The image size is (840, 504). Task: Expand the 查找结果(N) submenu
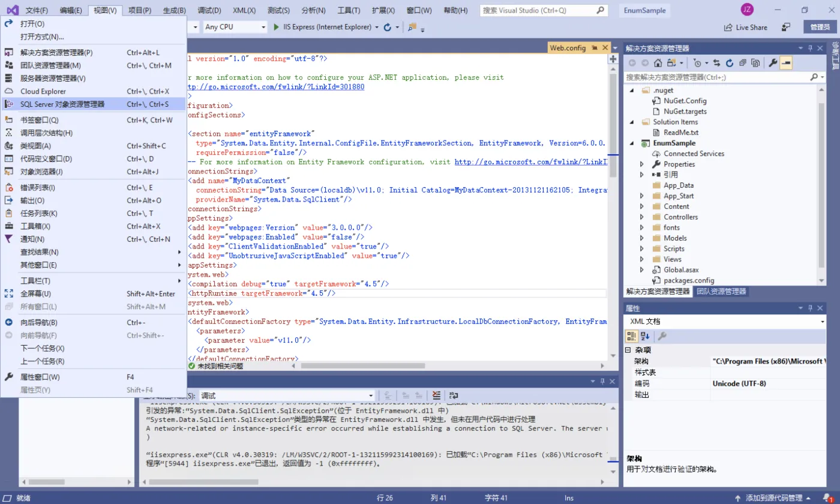pyautogui.click(x=93, y=252)
